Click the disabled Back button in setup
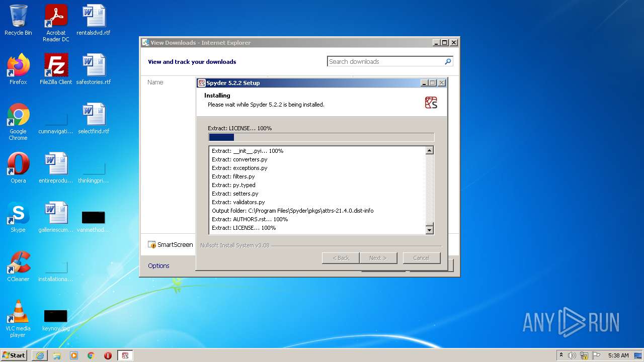 click(341, 258)
